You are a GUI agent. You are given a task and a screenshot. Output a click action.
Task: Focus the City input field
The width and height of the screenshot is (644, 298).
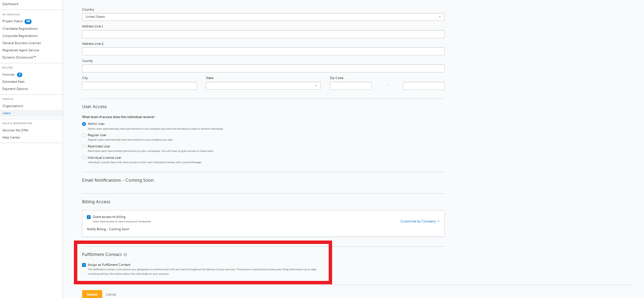point(140,86)
